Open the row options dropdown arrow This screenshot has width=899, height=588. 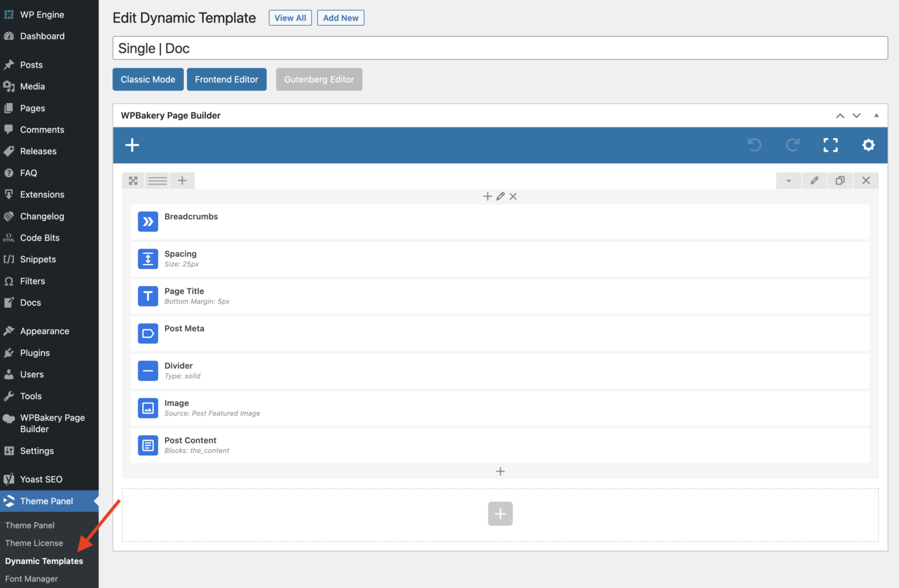(x=788, y=180)
